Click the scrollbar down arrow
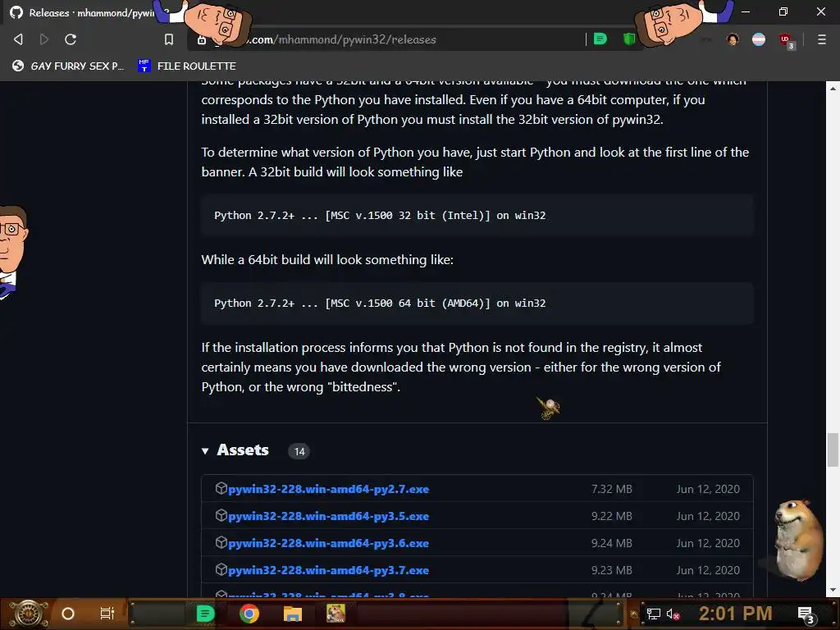This screenshot has width=840, height=630. pos(833,591)
